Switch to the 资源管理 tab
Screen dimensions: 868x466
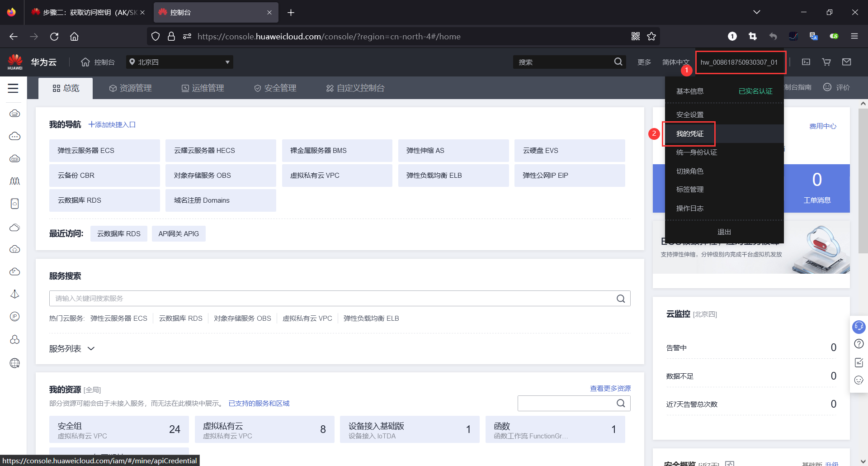(131, 88)
